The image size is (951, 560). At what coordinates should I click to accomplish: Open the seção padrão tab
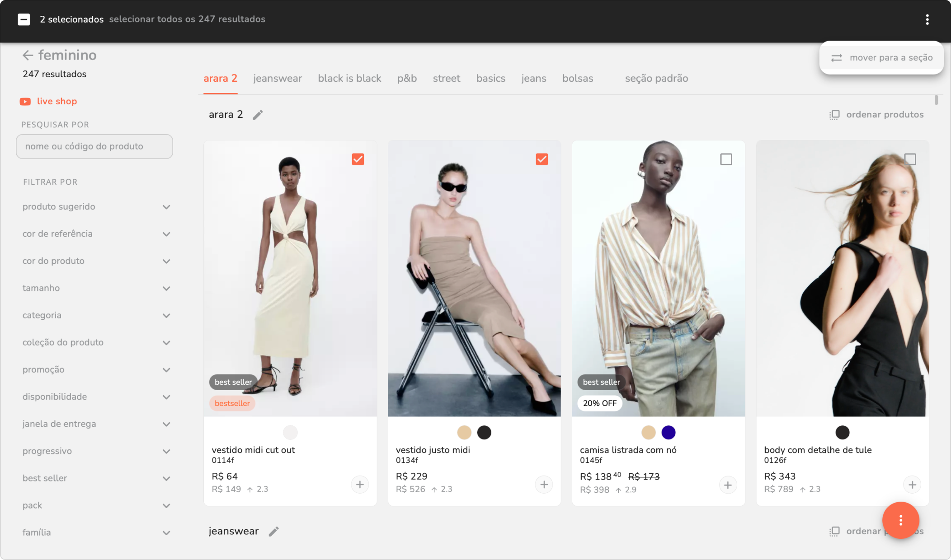(x=656, y=79)
